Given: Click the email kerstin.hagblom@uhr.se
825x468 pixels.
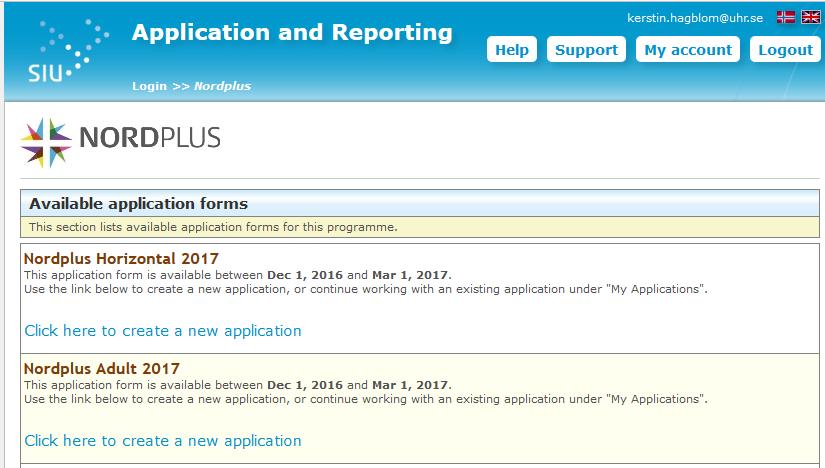Looking at the screenshot, I should (x=695, y=18).
